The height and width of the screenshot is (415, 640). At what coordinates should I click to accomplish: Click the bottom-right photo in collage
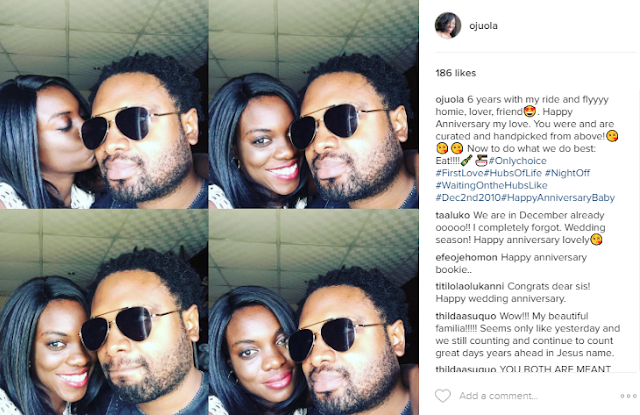pos(313,313)
